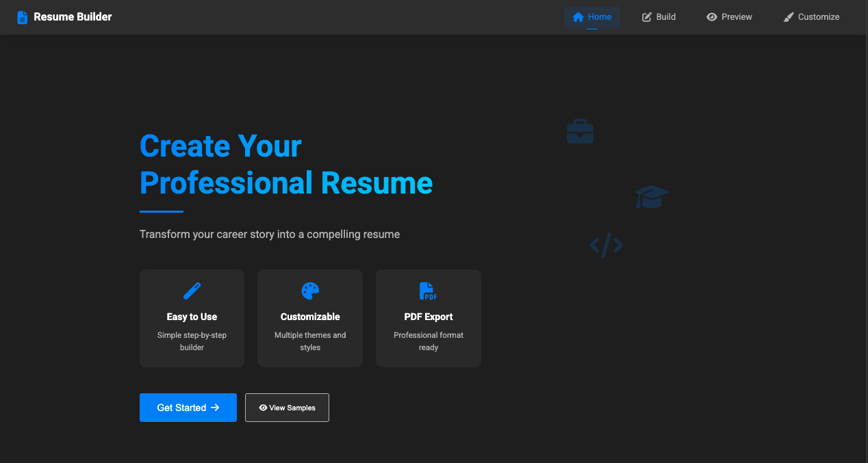Select the PDF Export card heading

pos(429,317)
